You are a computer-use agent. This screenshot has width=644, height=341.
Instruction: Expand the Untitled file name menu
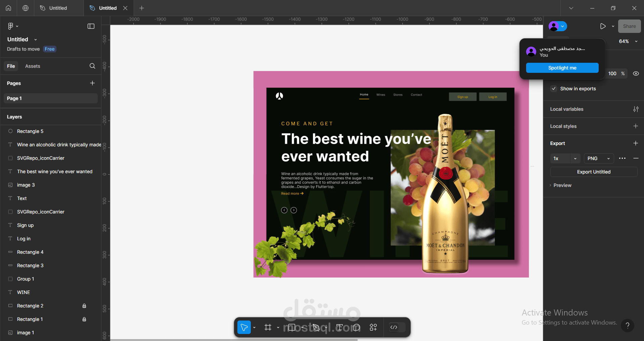click(36, 40)
